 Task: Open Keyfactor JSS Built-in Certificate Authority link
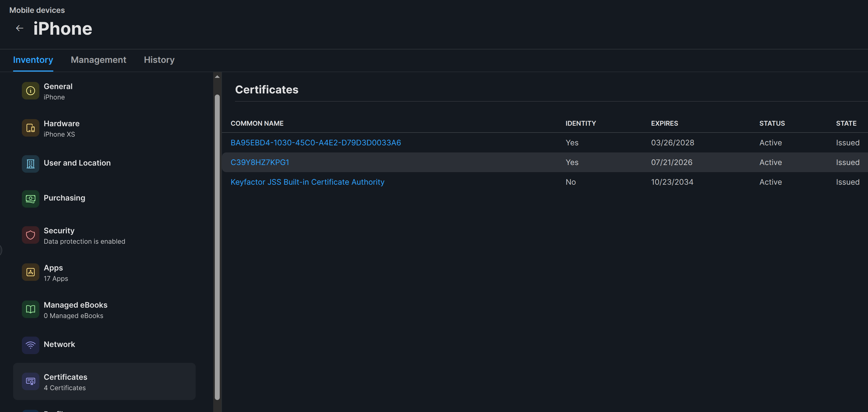pyautogui.click(x=307, y=182)
